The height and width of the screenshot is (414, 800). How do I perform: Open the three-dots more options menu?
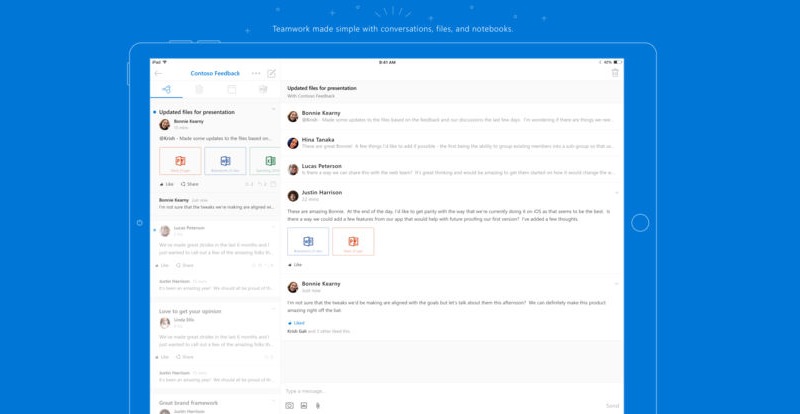click(x=256, y=74)
